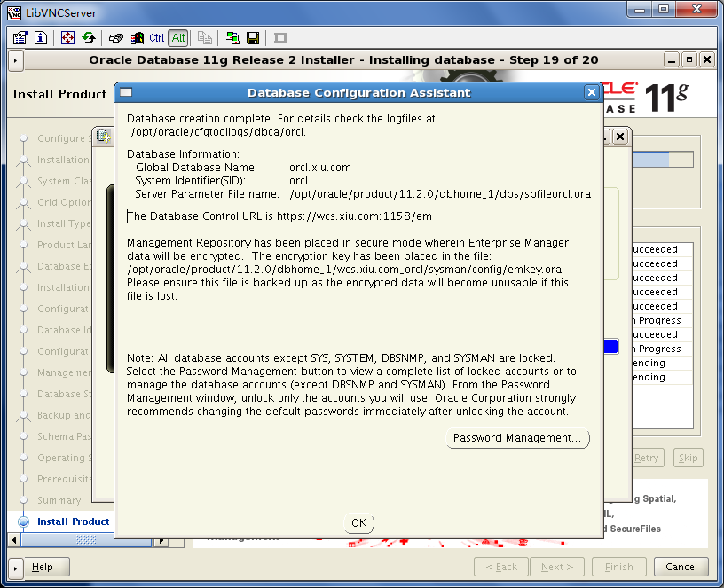Select the Backup and Recovery step

pyautogui.click(x=65, y=415)
